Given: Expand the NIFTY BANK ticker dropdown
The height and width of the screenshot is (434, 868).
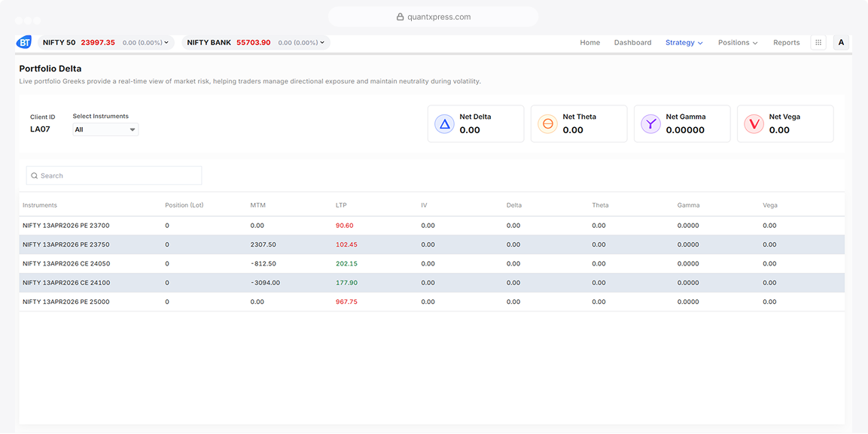Looking at the screenshot, I should (321, 43).
